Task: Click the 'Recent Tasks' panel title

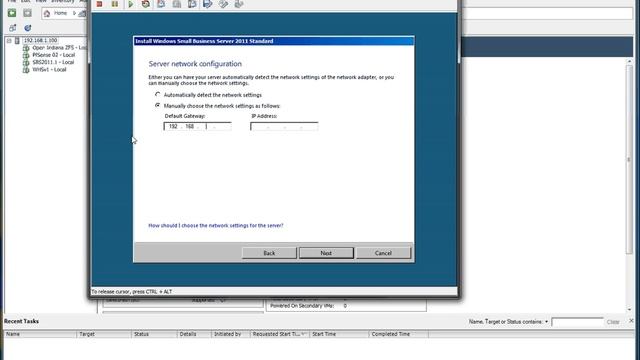Action: [x=21, y=321]
